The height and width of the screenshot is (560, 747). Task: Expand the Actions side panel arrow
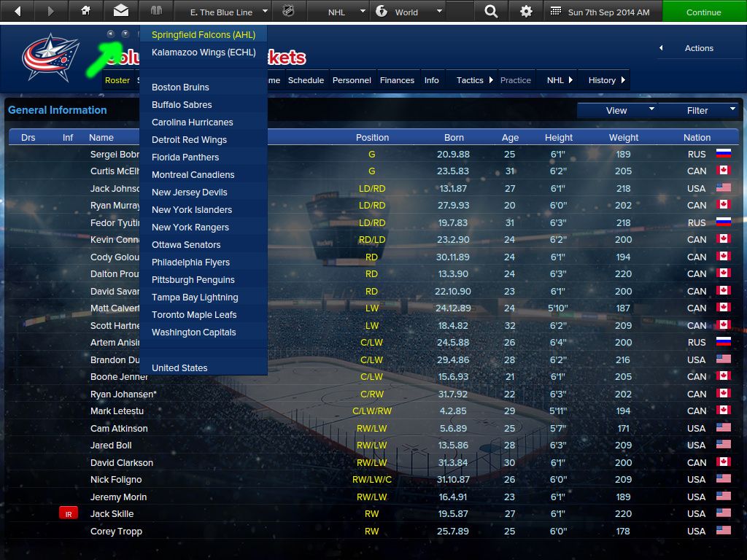pyautogui.click(x=661, y=48)
